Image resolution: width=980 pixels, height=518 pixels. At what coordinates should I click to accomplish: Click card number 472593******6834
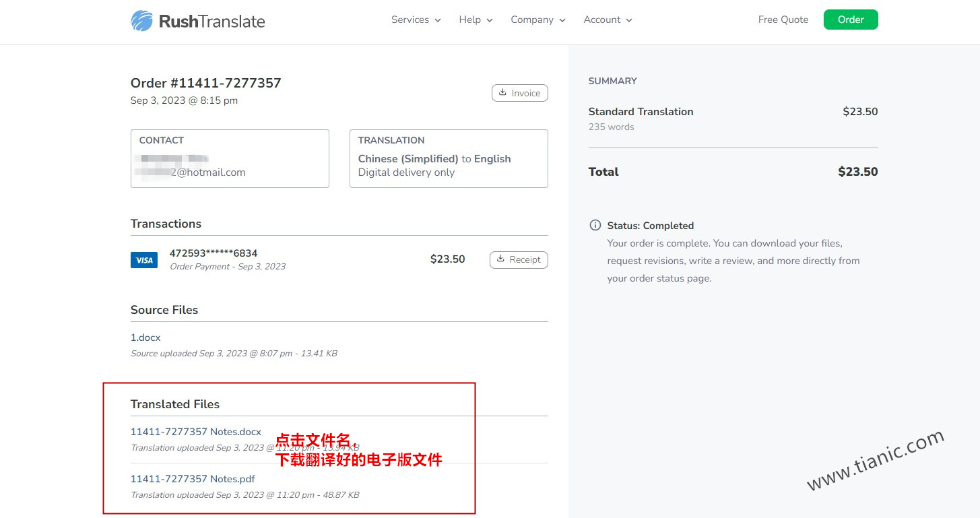[x=214, y=253]
